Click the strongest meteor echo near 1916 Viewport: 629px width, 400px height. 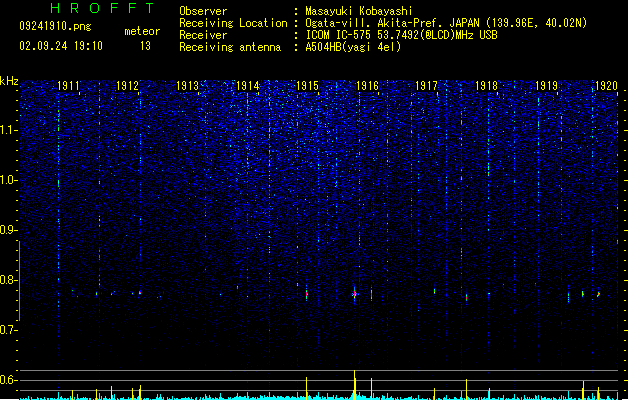coord(354,294)
